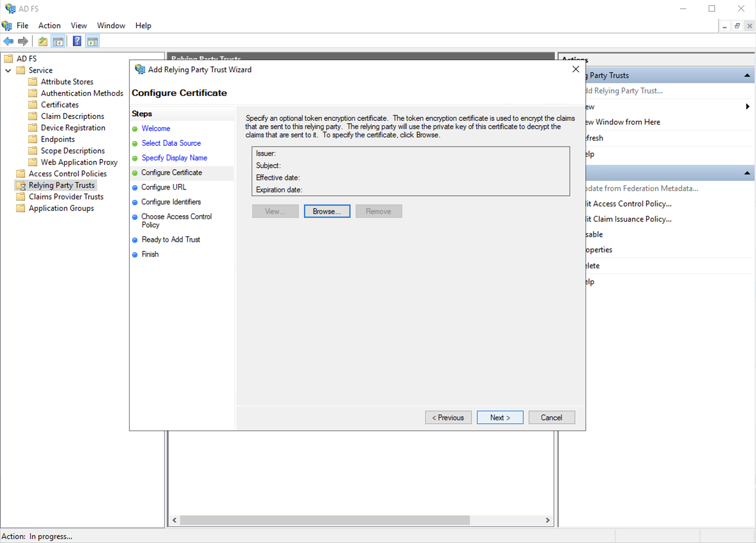
Task: Click the < Previous button
Action: click(x=448, y=417)
